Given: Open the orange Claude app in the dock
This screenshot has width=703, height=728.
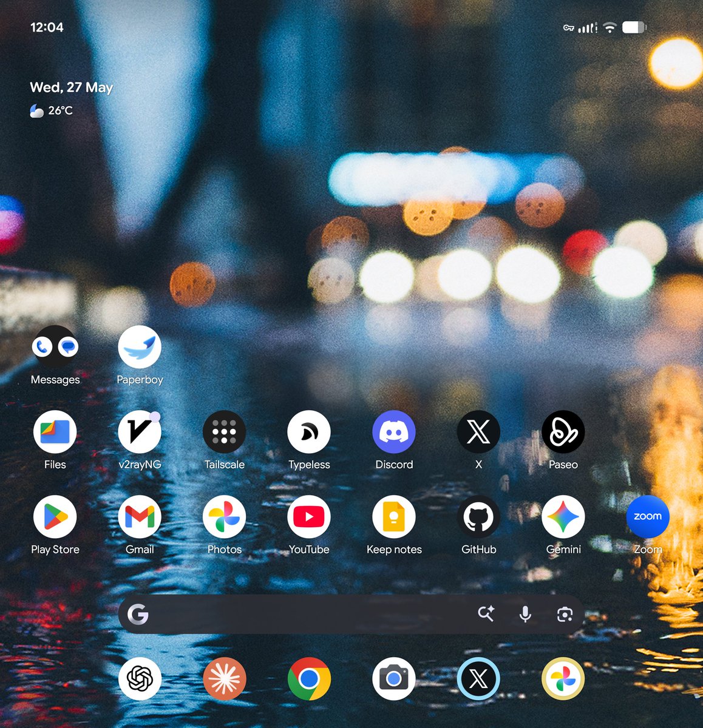Looking at the screenshot, I should (225, 678).
